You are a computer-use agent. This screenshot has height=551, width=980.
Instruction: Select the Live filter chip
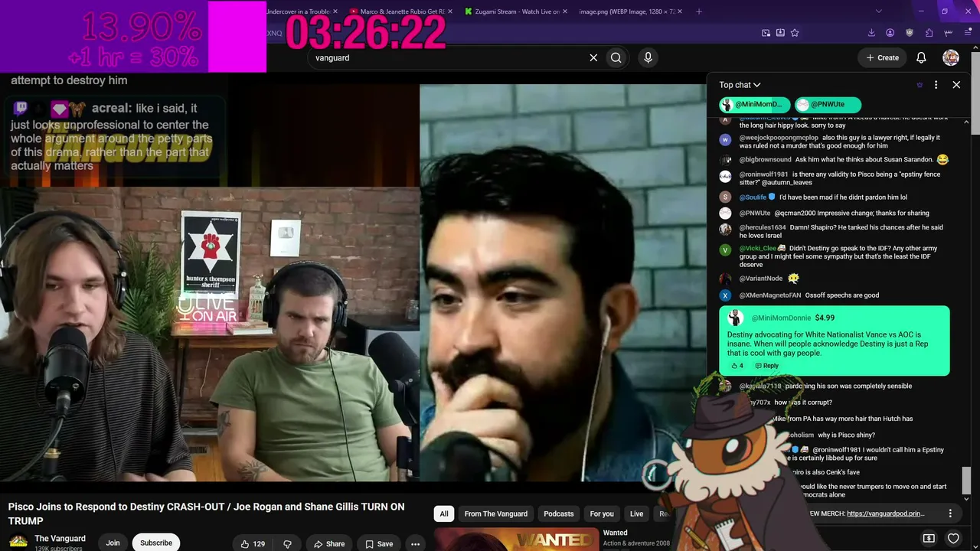(636, 514)
